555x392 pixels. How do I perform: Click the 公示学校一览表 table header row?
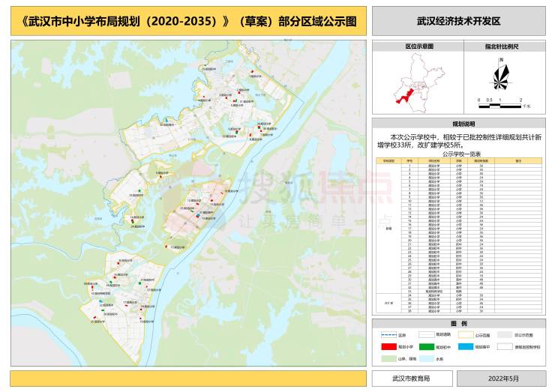click(459, 161)
